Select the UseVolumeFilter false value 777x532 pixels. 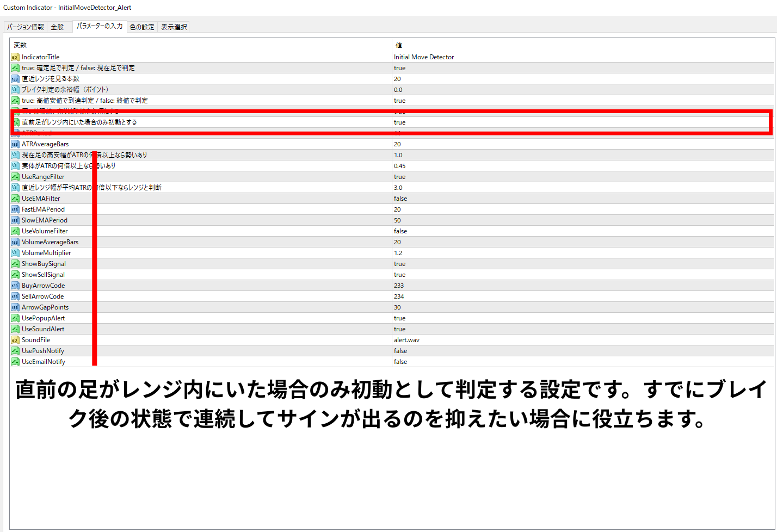coord(400,231)
